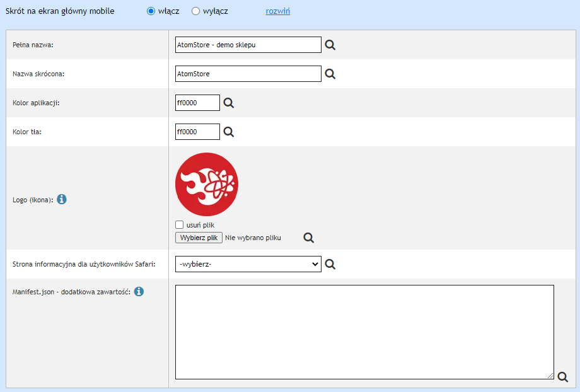
Task: Click the Kolor tła color value field
Action: pyautogui.click(x=197, y=132)
